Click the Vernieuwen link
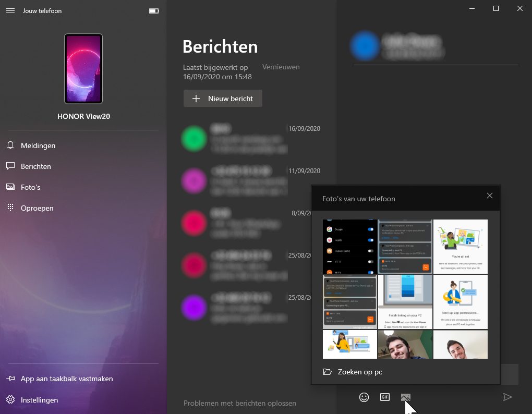This screenshot has height=414, width=532. [281, 67]
